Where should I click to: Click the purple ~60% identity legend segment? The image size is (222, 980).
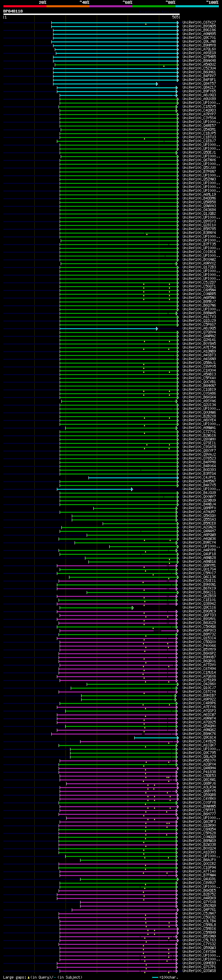point(111,6)
